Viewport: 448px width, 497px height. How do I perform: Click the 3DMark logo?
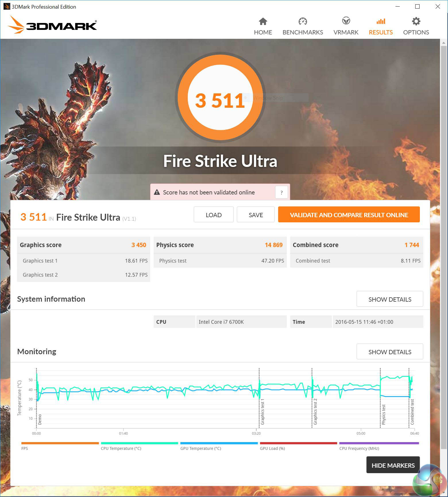pyautogui.click(x=52, y=25)
